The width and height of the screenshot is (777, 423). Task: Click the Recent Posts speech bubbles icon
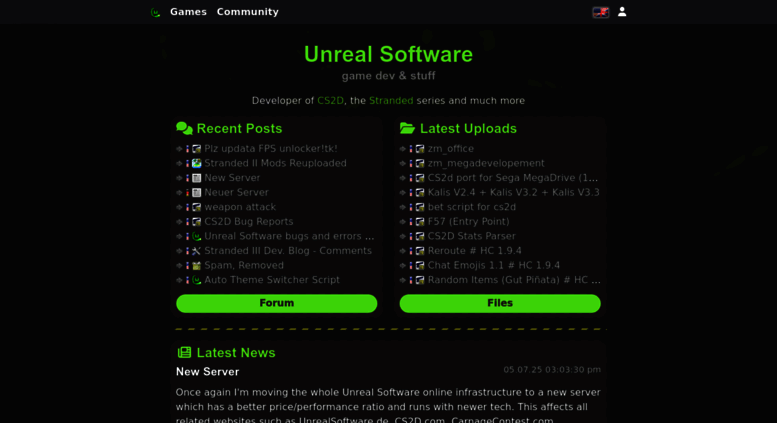(184, 128)
